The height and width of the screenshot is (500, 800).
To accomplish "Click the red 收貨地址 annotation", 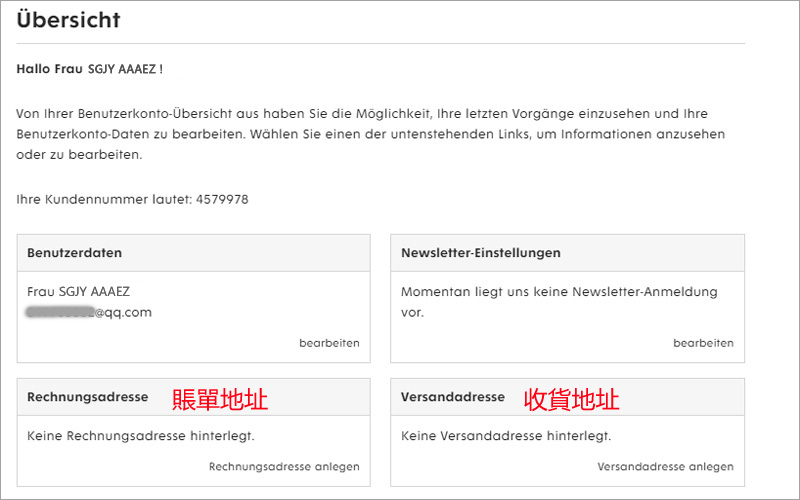I will [572, 400].
